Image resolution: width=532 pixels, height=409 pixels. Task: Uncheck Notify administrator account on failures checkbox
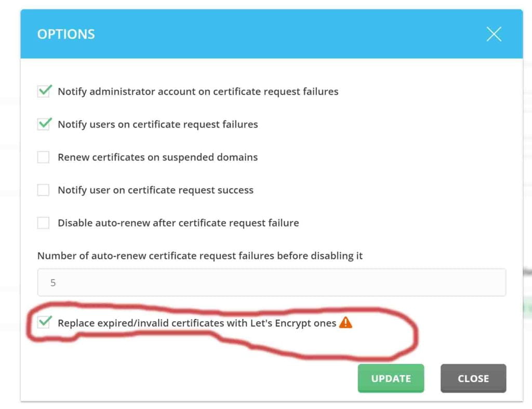pyautogui.click(x=44, y=91)
